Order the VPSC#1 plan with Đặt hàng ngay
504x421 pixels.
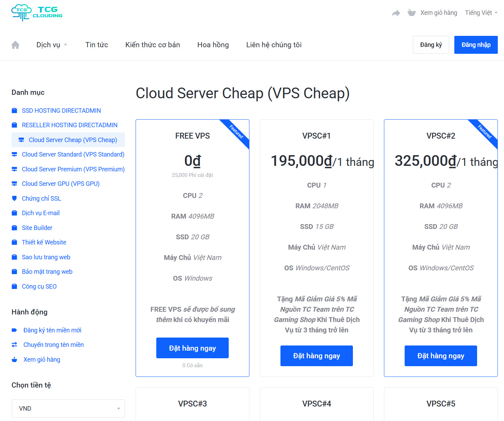pos(316,356)
